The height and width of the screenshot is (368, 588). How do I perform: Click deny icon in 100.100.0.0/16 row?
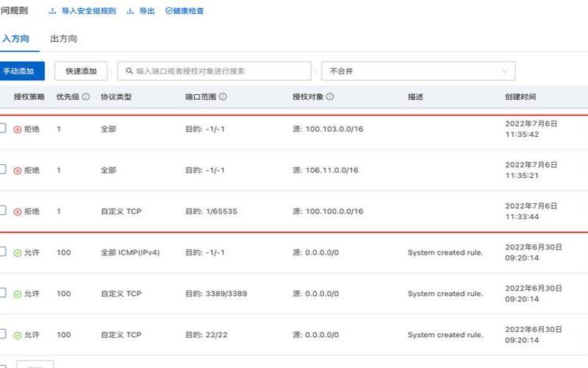[x=17, y=212]
